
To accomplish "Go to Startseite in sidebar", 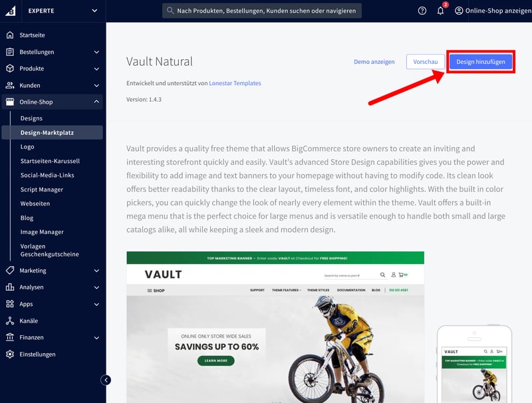I will 32,35.
